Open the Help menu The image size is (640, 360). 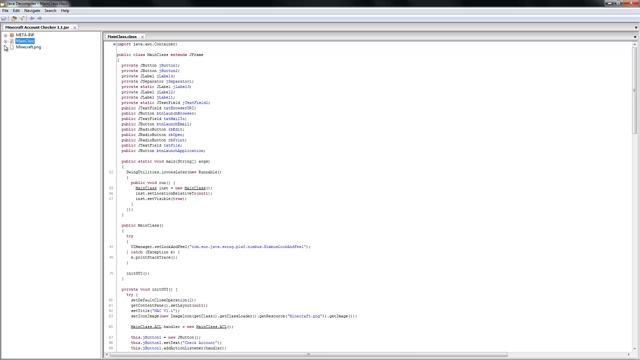coord(65,11)
